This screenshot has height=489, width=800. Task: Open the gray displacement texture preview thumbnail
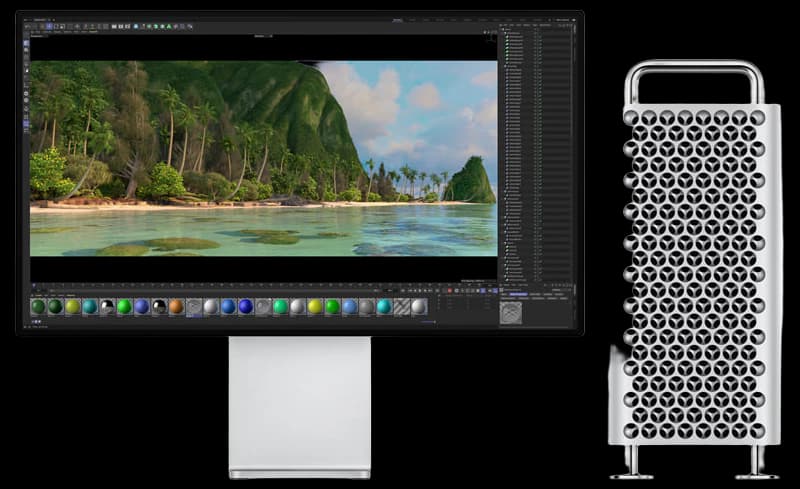(x=511, y=313)
